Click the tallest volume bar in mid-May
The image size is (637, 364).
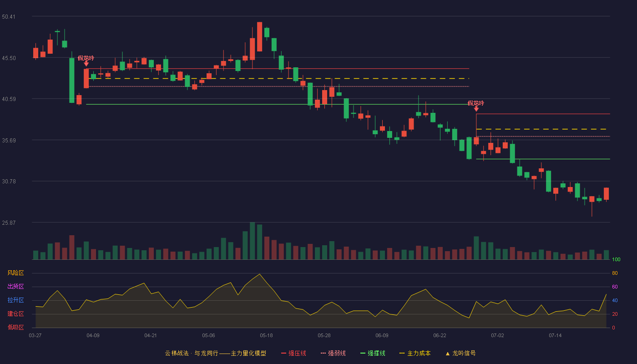pyautogui.click(x=252, y=241)
